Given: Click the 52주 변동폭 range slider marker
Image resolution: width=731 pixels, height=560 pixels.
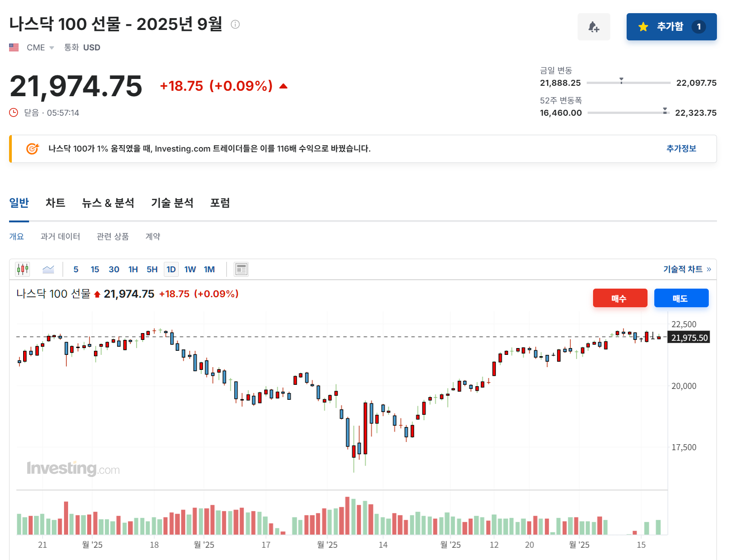Looking at the screenshot, I should click(x=665, y=110).
